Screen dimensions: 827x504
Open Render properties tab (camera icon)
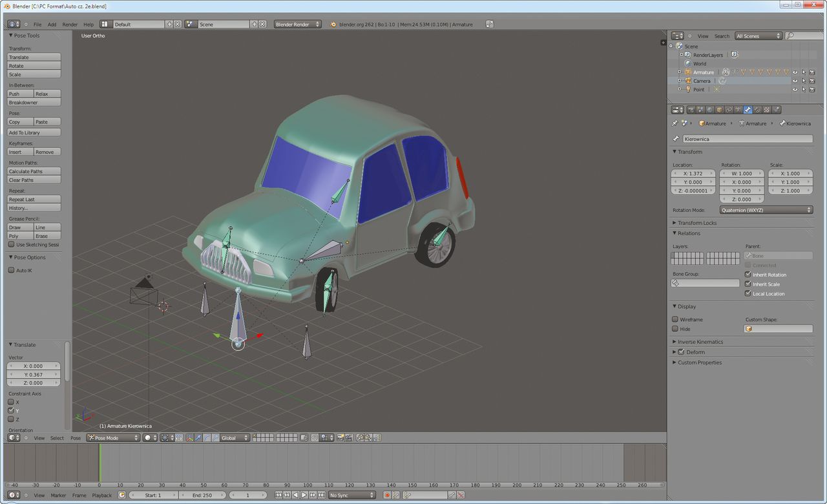691,110
